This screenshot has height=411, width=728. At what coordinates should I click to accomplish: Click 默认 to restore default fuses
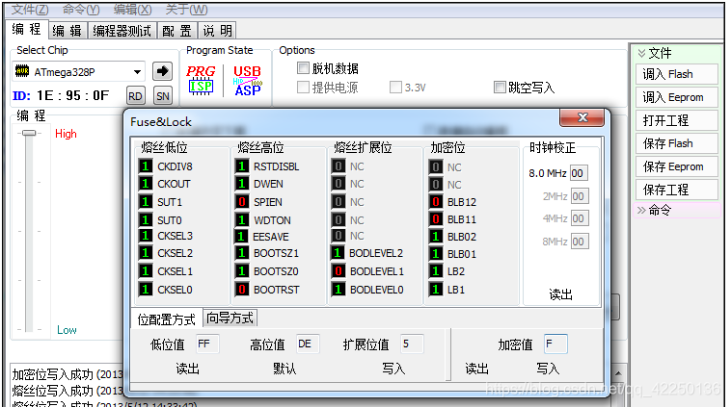285,369
